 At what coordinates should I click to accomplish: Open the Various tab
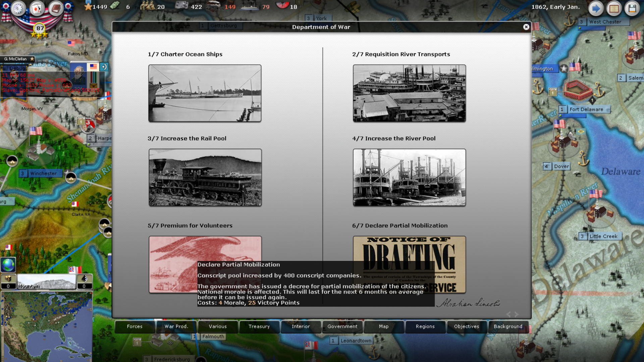[x=218, y=326]
